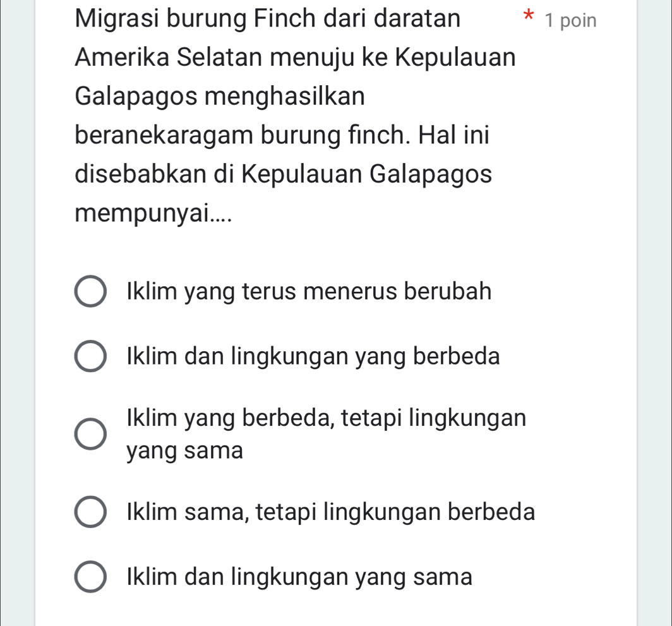Select radio button for 'Iklim yang terus menerus berubah'
This screenshot has width=672, height=626.
pyautogui.click(x=90, y=292)
